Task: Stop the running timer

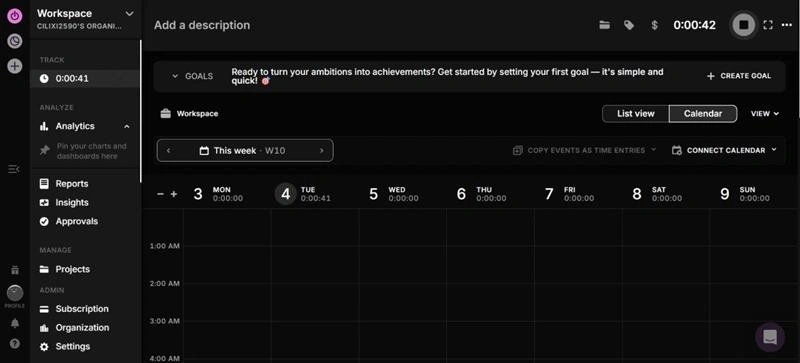Action: pos(743,25)
